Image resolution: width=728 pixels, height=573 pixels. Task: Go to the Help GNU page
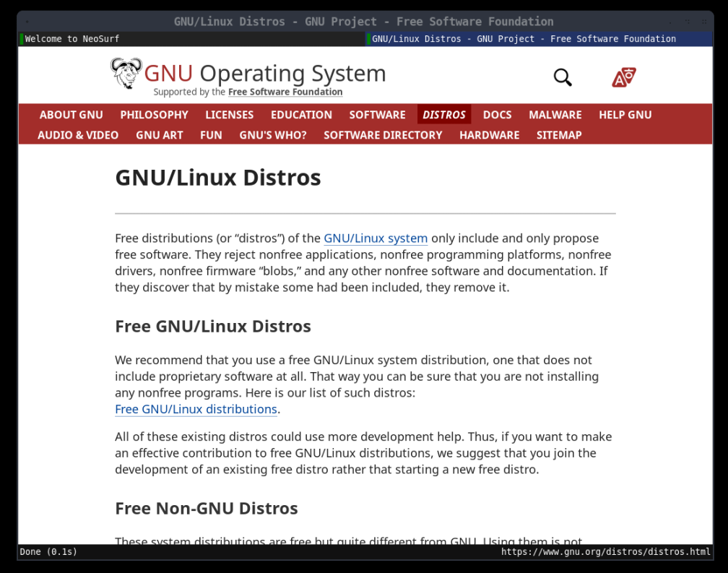[625, 115]
